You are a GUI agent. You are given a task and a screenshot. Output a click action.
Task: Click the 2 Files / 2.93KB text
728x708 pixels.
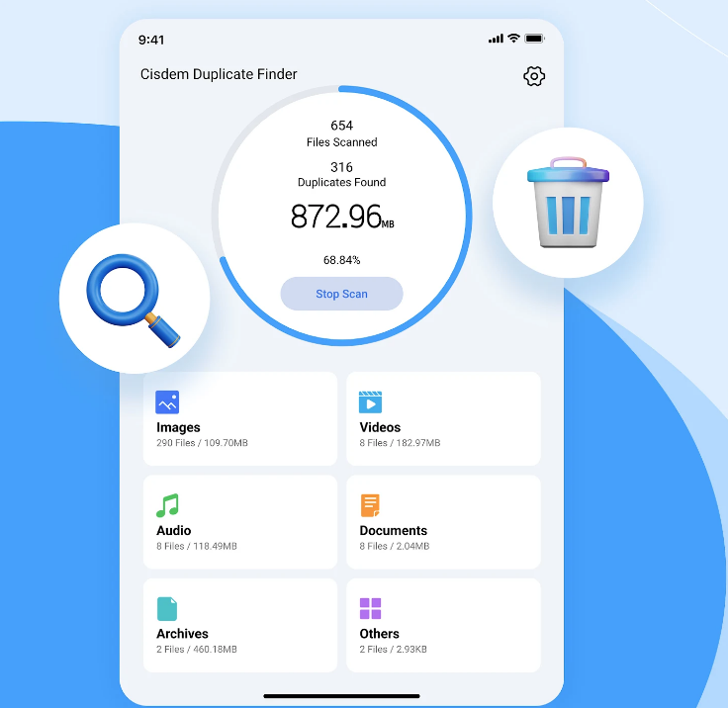(x=394, y=649)
